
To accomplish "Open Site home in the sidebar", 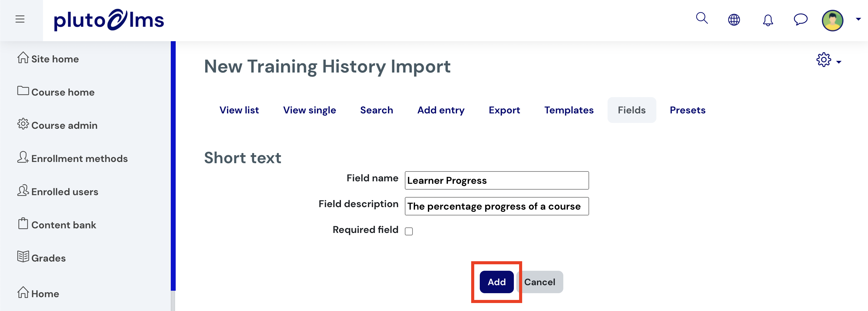I will click(x=55, y=59).
